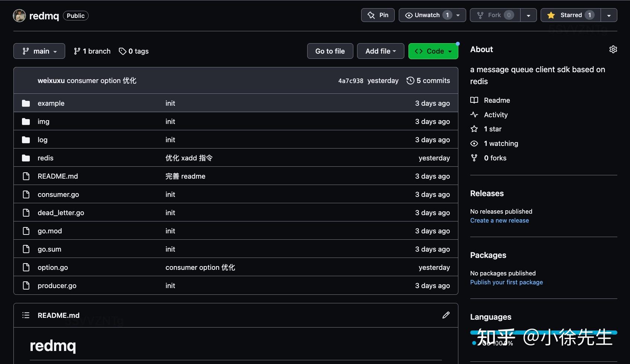Open the README outline list icon

(x=26, y=315)
